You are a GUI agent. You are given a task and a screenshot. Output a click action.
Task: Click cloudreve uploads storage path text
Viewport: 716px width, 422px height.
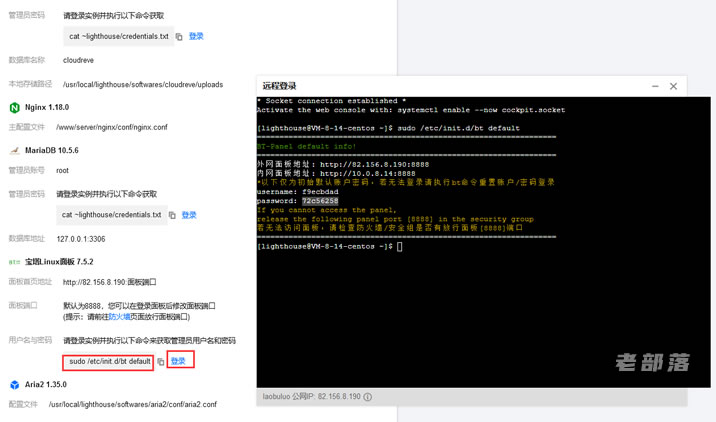click(x=143, y=84)
